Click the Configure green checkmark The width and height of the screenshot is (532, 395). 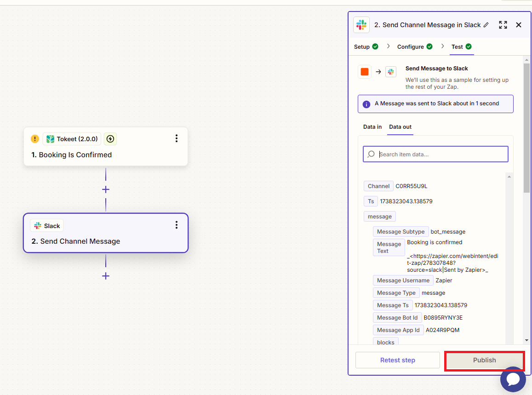(x=429, y=46)
